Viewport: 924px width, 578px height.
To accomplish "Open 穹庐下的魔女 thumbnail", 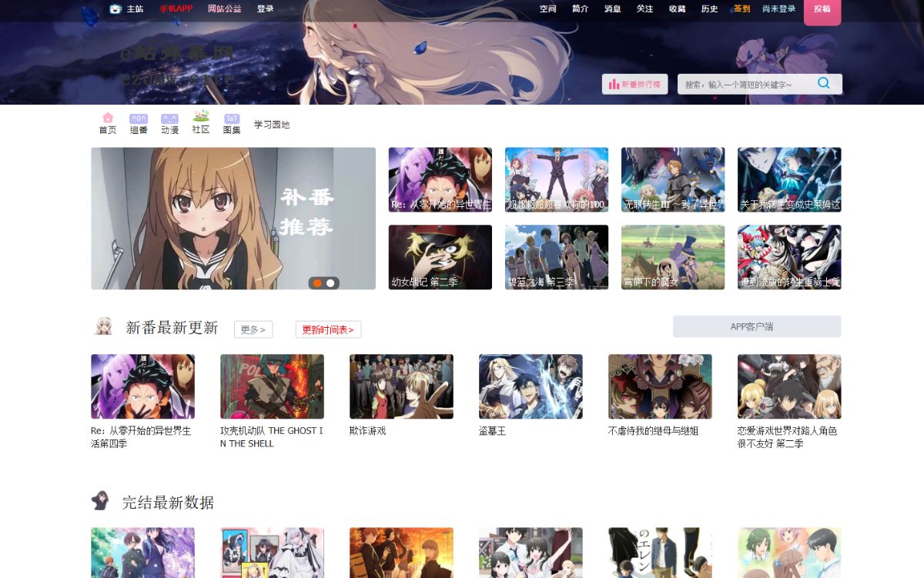I will tap(672, 257).
